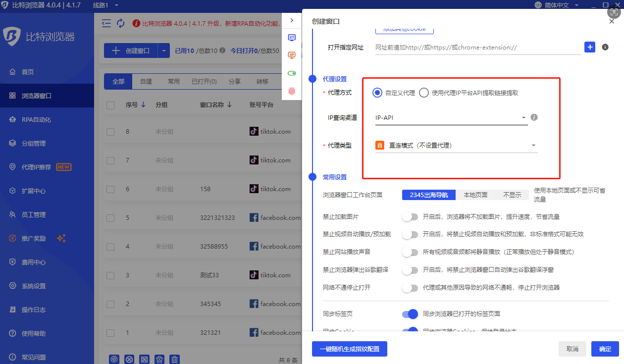The height and width of the screenshot is (364, 624).
Task: Click the blue plus icon beside URL field
Action: tap(590, 47)
